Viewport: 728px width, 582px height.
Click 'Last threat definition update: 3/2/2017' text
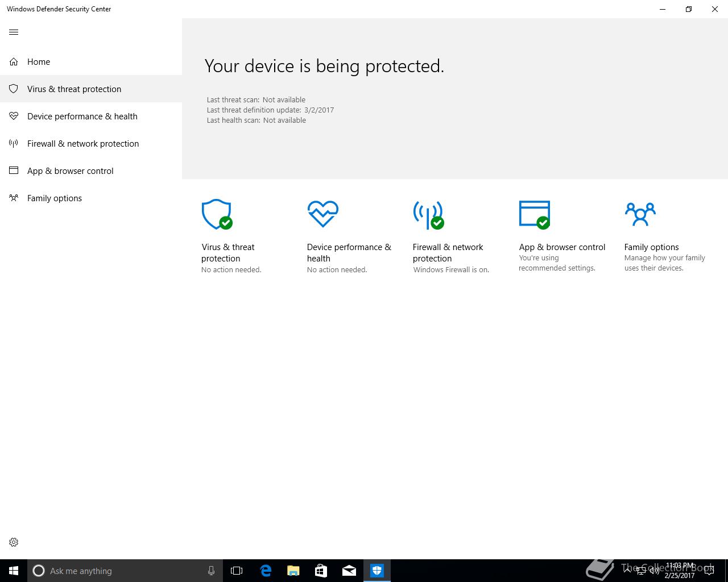tap(270, 110)
